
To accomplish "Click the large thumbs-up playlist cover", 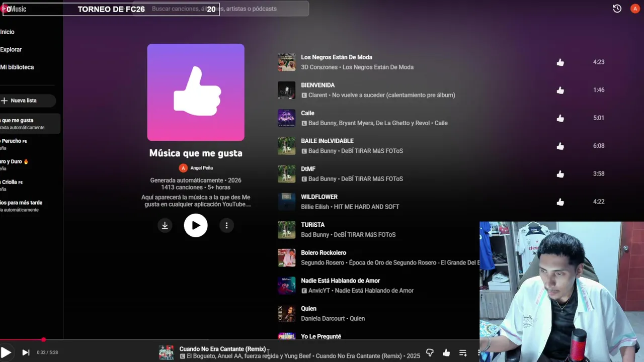I will click(x=196, y=93).
